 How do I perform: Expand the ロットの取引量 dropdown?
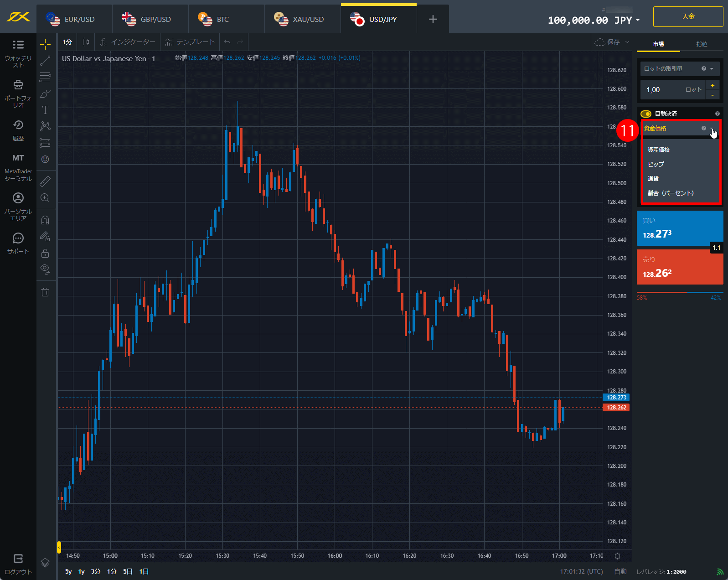click(x=679, y=69)
